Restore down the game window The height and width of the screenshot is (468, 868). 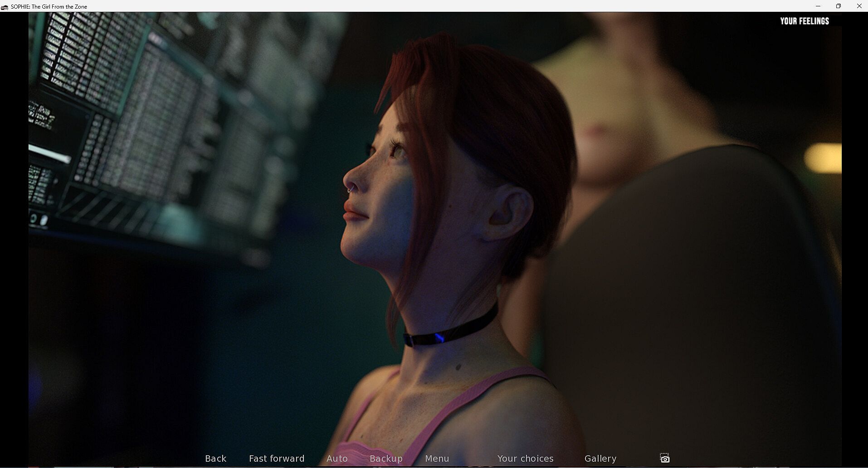[839, 6]
